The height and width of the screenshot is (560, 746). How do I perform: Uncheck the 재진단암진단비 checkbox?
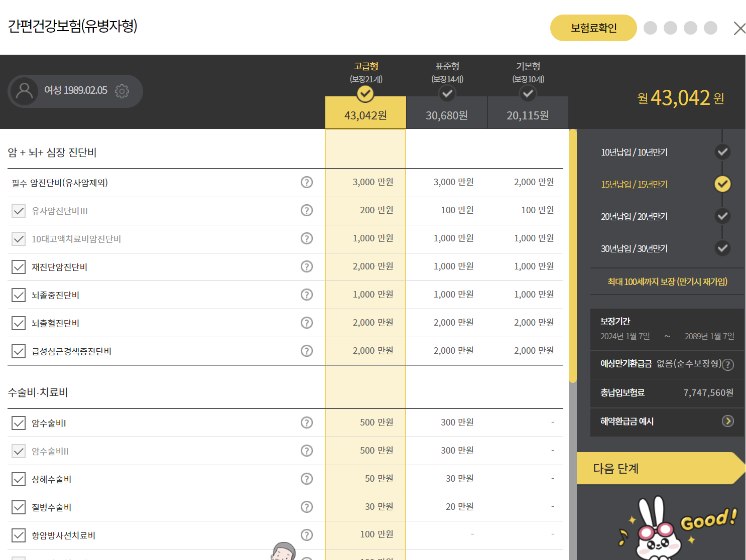[19, 267]
